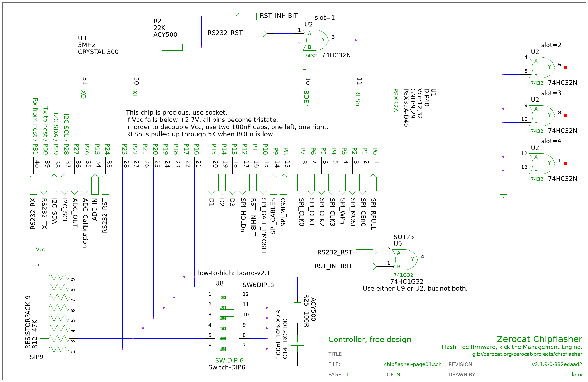This screenshot has width=588, height=382.
Task: Click the SPI_GATE_PMOSFET net label
Action: 264,228
